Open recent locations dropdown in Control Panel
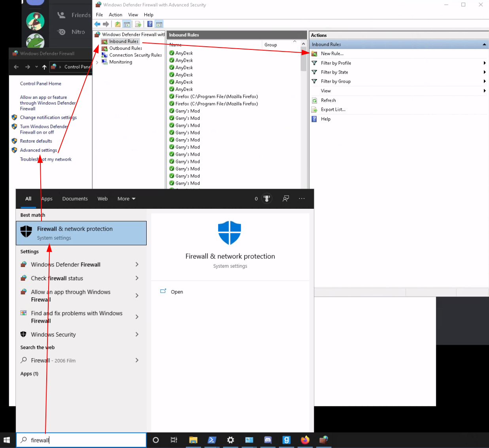489x448 pixels. pyautogui.click(x=36, y=67)
